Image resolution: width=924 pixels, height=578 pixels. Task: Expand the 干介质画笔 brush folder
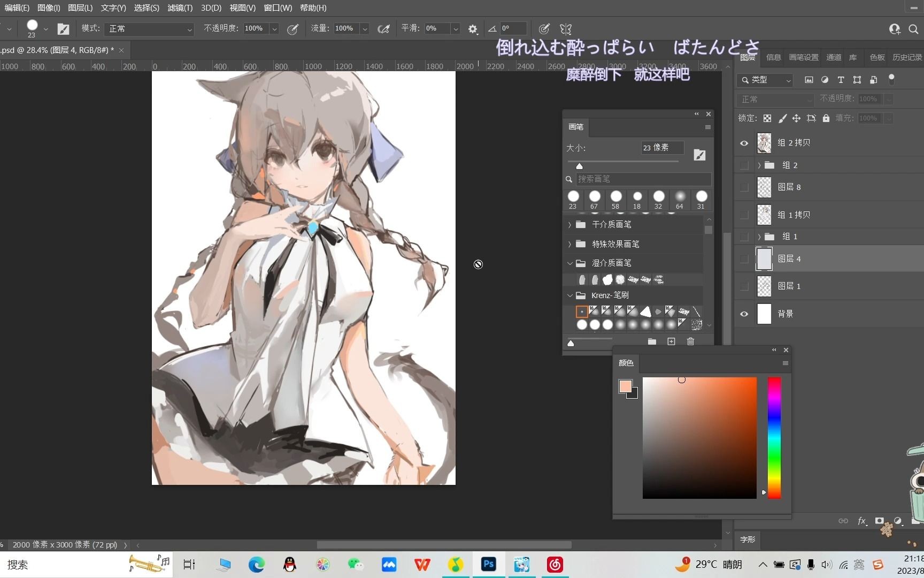(569, 225)
